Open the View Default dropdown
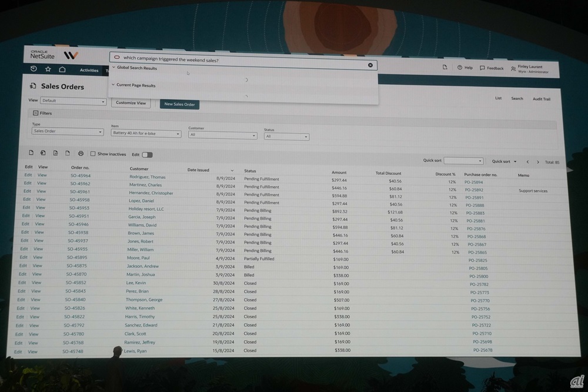The height and width of the screenshot is (392, 588). coord(73,101)
